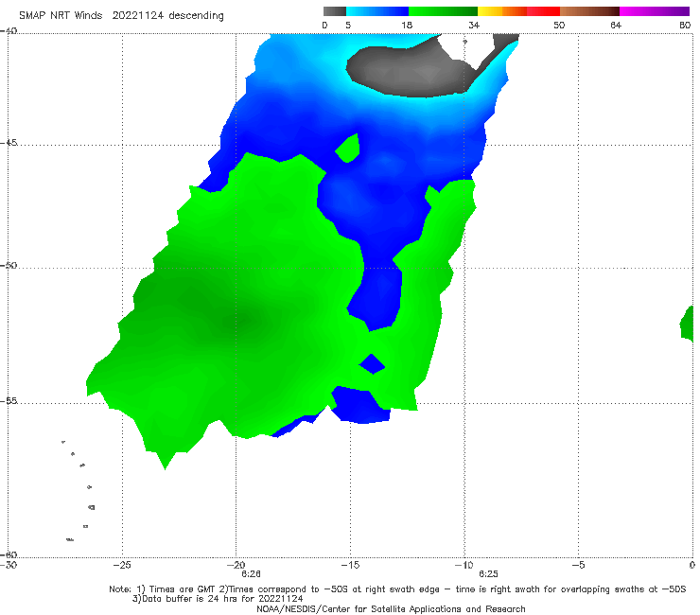Click the NOAA/NESDIS credit line
This screenshot has height=615, width=700.
(391, 608)
